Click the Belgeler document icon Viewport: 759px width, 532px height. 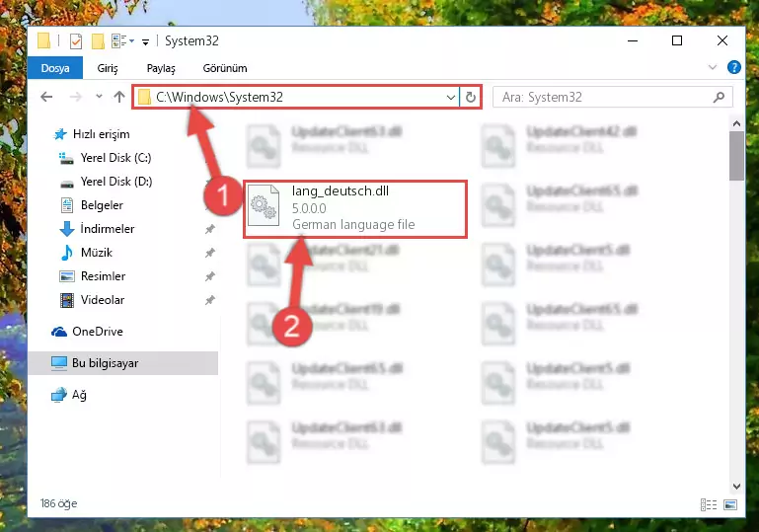(x=67, y=205)
